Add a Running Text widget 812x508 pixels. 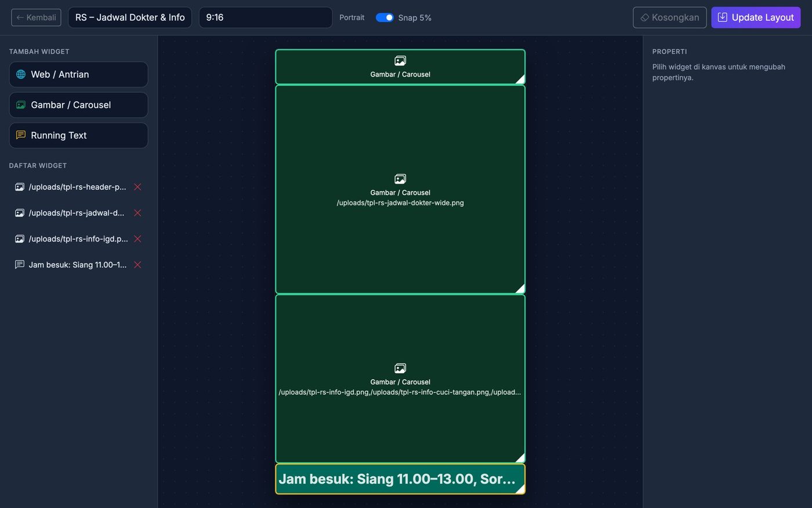(x=78, y=135)
